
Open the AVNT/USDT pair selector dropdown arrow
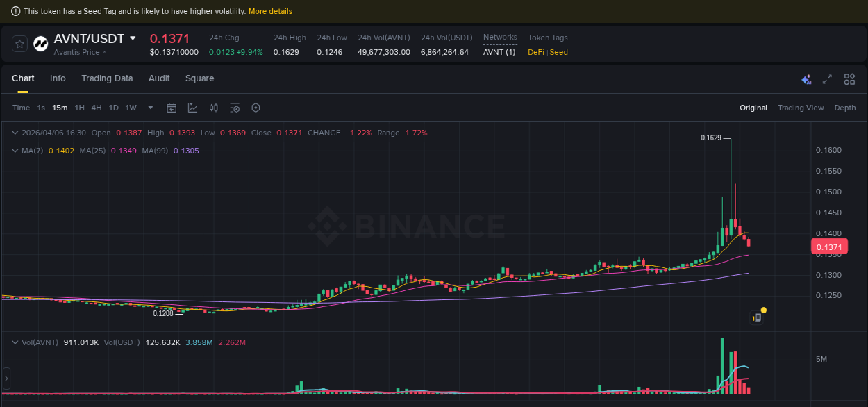[133, 38]
